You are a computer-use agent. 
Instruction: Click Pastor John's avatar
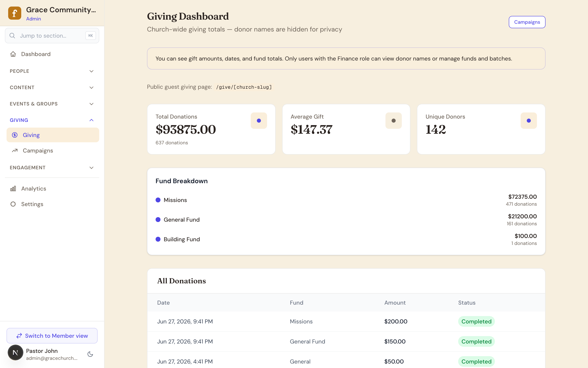click(15, 352)
